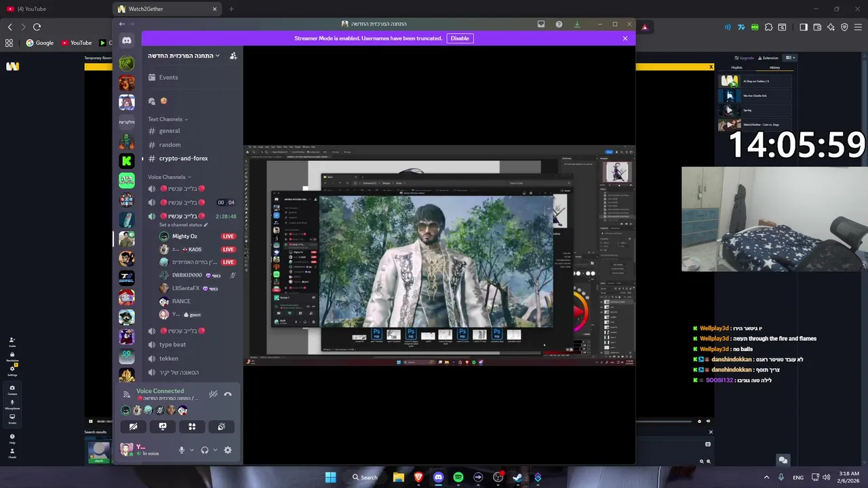This screenshot has height=488, width=868.
Task: Click Extension link in Watch2Gether
Action: coord(768,58)
